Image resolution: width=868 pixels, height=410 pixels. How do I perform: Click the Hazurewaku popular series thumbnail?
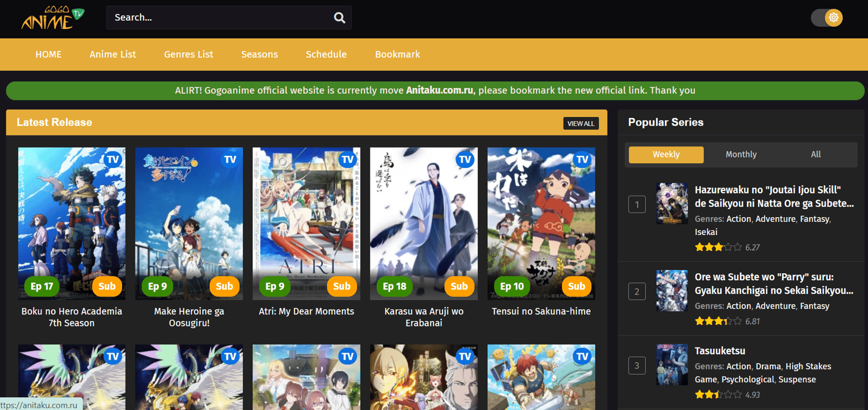(x=672, y=204)
